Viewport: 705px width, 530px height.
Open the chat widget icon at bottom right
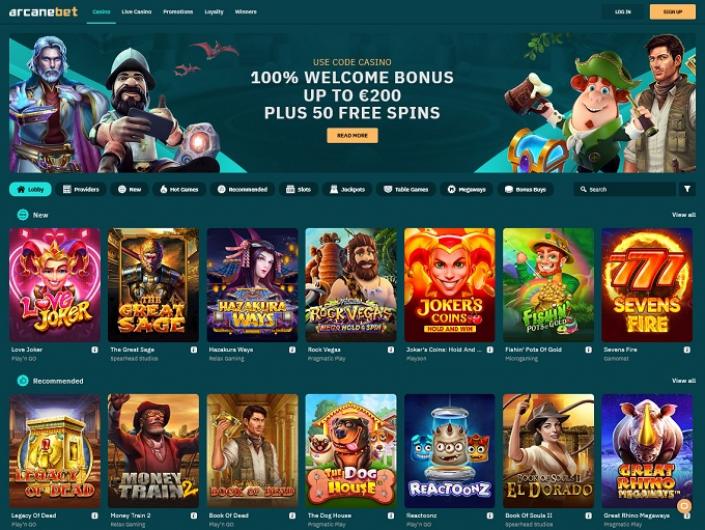684,506
